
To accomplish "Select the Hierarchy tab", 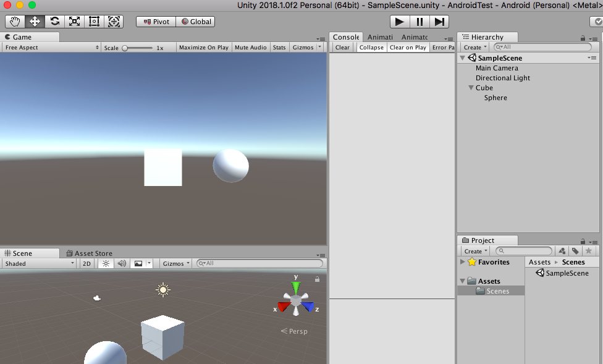I will pos(487,37).
